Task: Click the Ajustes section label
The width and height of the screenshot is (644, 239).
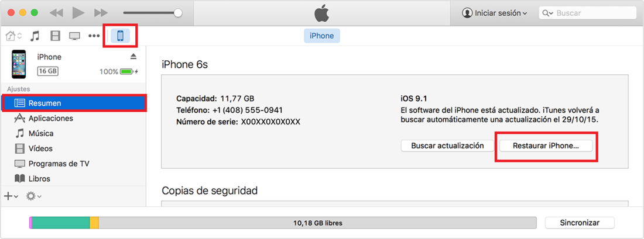Action: pyautogui.click(x=19, y=89)
